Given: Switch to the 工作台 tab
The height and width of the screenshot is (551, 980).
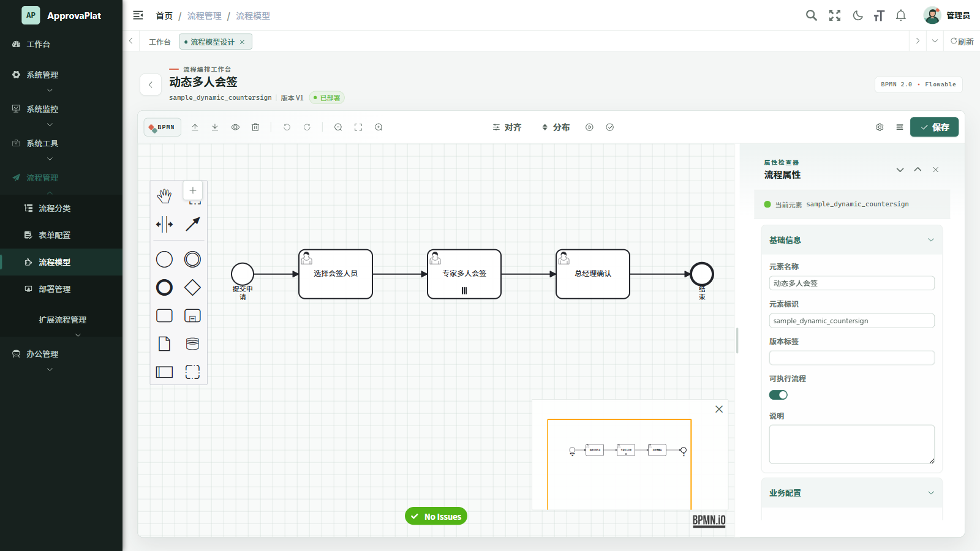Looking at the screenshot, I should pyautogui.click(x=160, y=42).
